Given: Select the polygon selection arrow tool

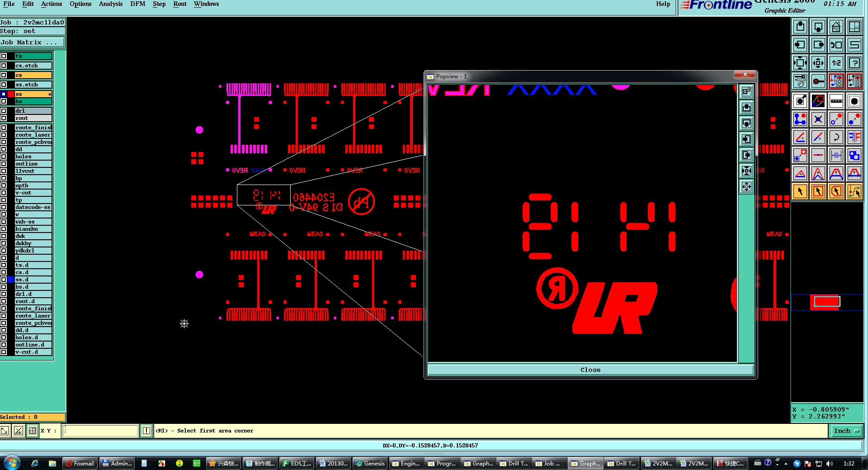Looking at the screenshot, I should (x=836, y=191).
